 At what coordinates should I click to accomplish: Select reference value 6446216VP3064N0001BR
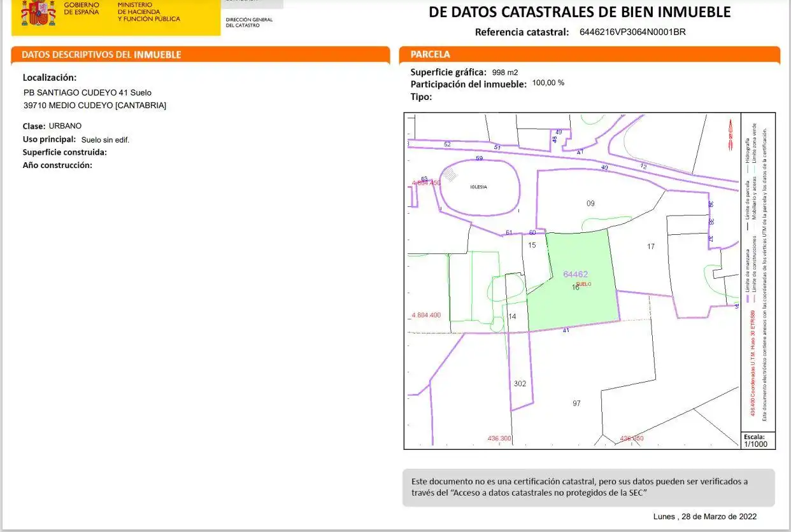(x=632, y=32)
